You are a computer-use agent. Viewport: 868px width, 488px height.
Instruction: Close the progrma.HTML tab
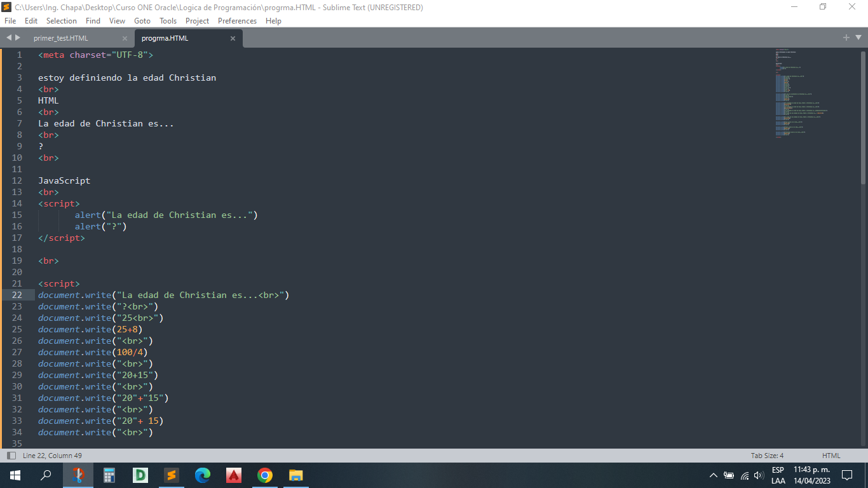[x=233, y=38]
